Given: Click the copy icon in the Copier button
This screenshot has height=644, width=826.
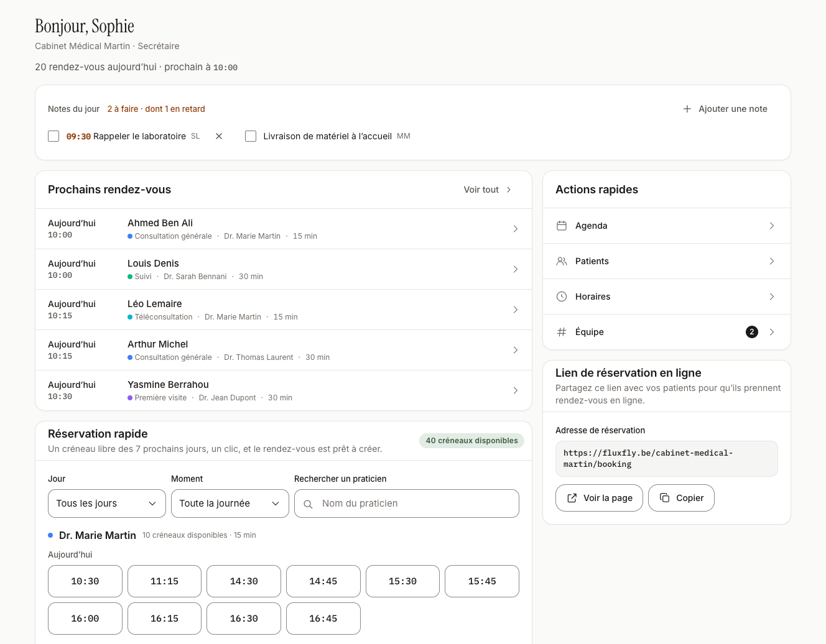Looking at the screenshot, I should pos(665,498).
